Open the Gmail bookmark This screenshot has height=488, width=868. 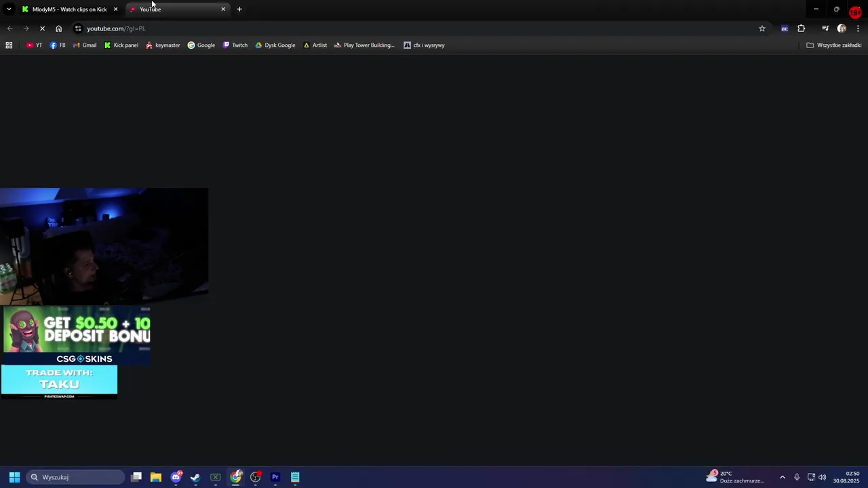[x=85, y=45]
